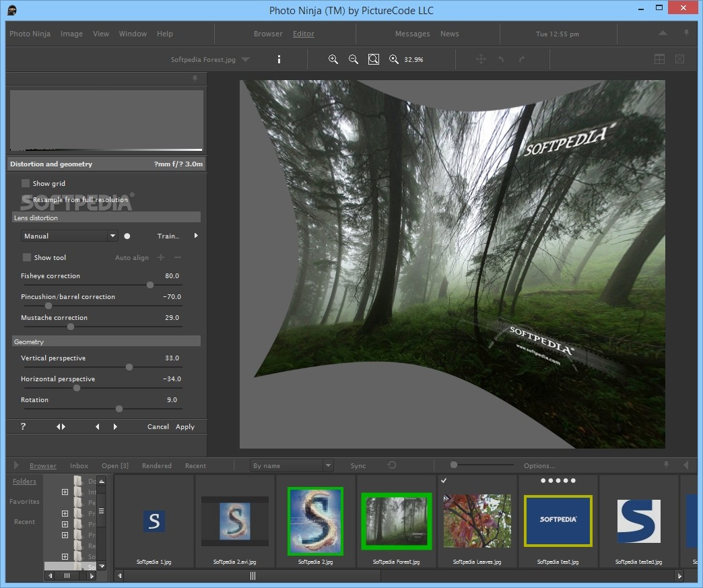703x588 pixels.
Task: Open the Manual lens distortion dropdown
Action: (x=69, y=236)
